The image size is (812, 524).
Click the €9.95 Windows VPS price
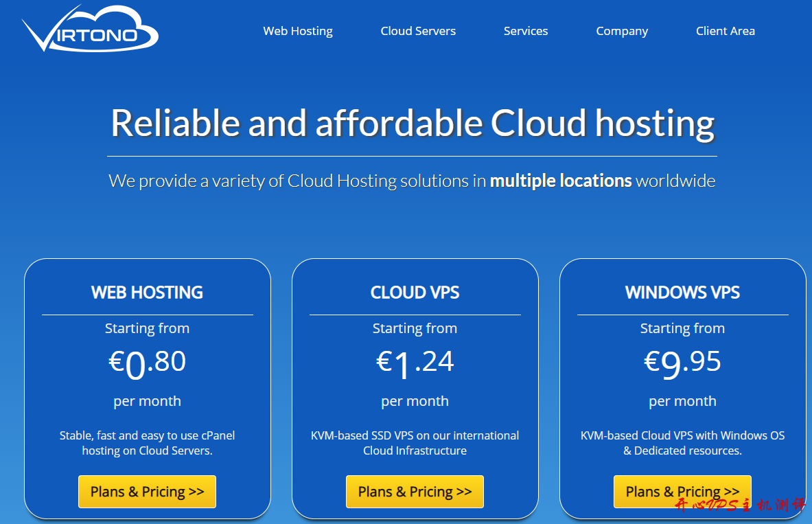tap(682, 363)
